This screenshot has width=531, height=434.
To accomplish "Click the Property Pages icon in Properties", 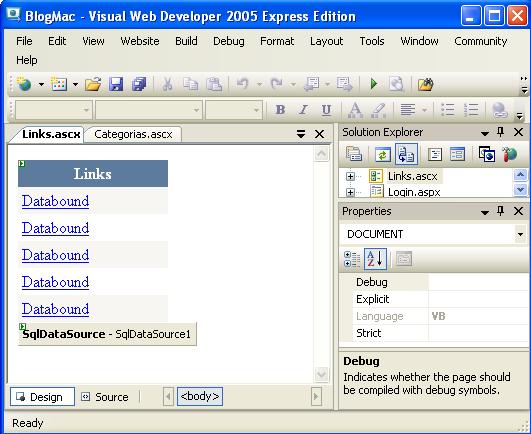I will pyautogui.click(x=404, y=259).
